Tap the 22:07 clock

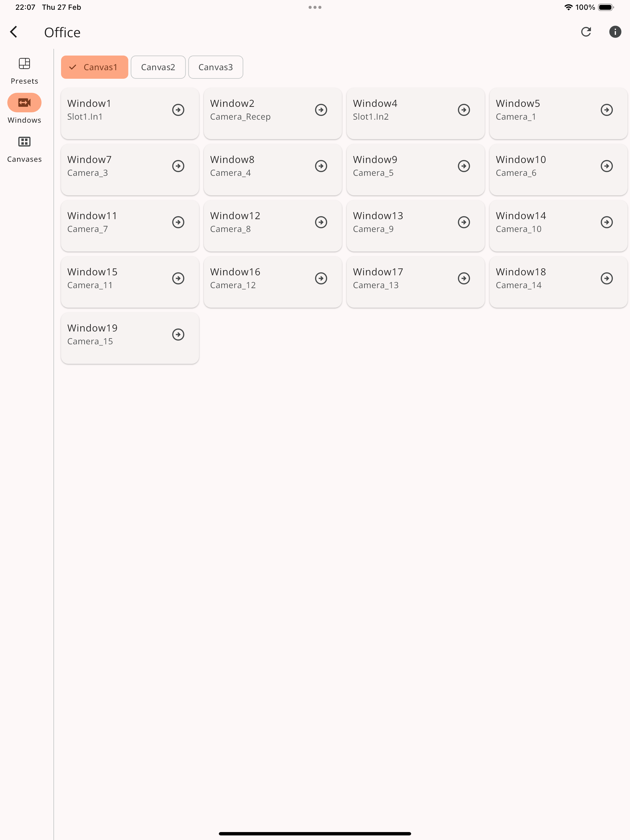tap(25, 7)
